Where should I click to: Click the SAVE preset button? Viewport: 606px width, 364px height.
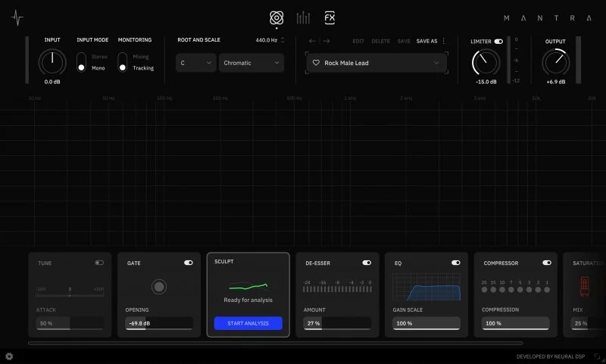coord(404,41)
